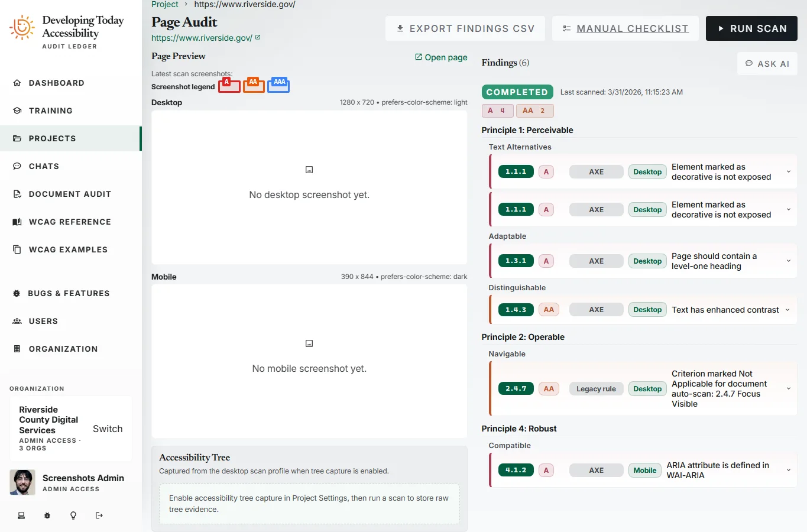This screenshot has height=532, width=807.
Task: Click the empty desktop screenshot placeholder
Action: coord(309,187)
